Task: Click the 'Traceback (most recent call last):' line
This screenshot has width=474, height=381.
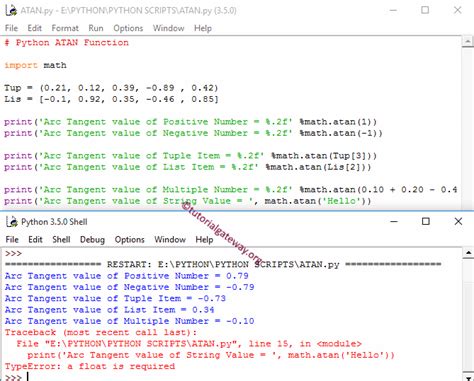Action: [x=101, y=333]
